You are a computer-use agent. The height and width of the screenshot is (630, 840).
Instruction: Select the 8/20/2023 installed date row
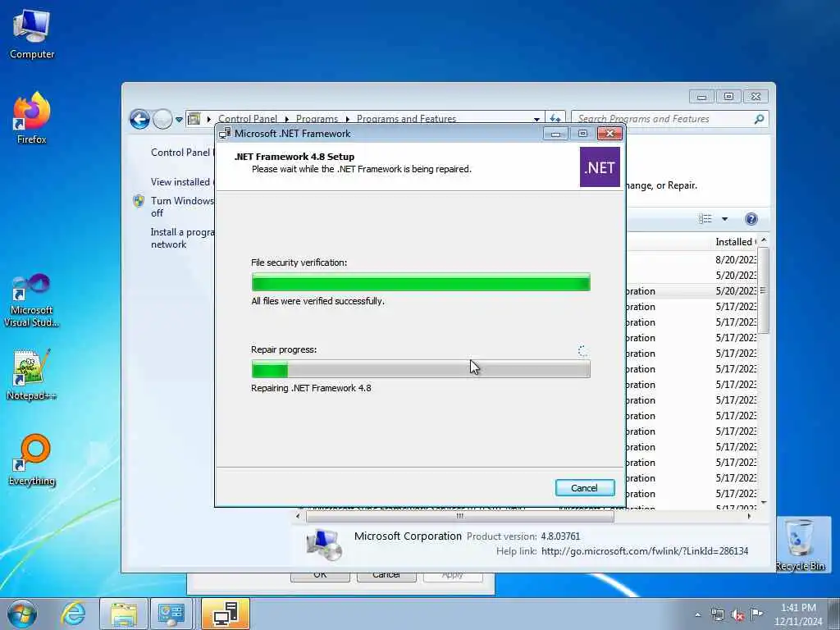pos(735,259)
